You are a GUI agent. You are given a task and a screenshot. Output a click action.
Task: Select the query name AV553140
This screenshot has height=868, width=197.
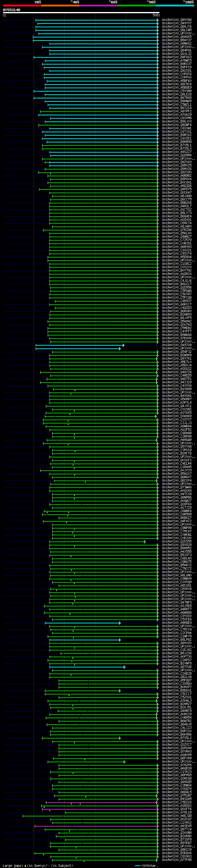pyautogui.click(x=11, y=10)
